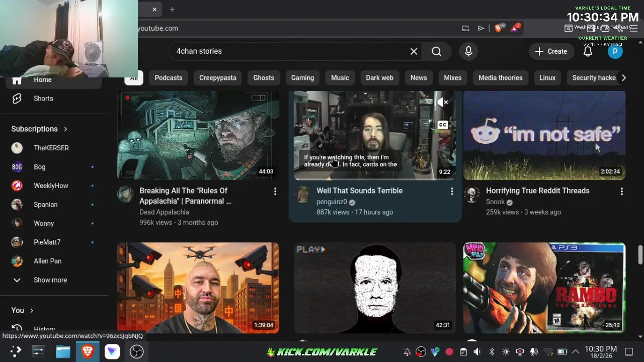Select the Media theories filter chip
The width and height of the screenshot is (644, 362).
point(500,78)
